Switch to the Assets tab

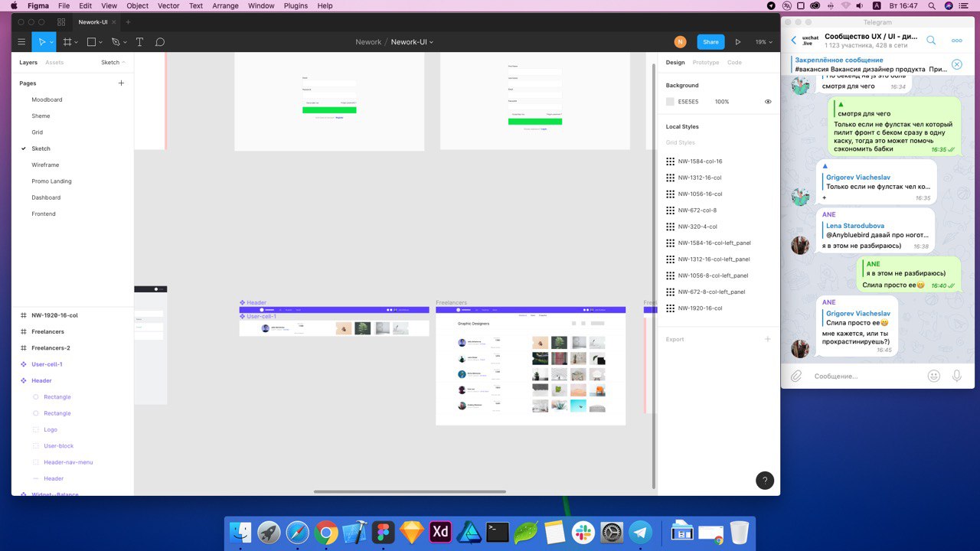(54, 63)
